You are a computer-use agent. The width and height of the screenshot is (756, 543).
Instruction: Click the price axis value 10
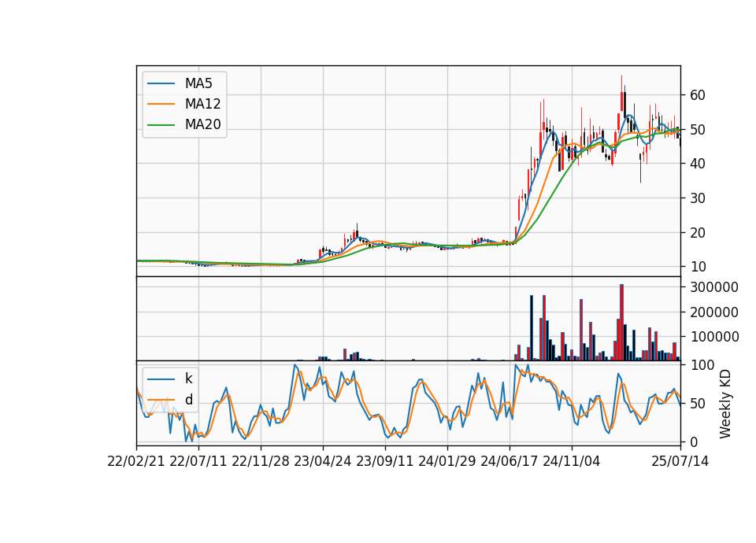pos(697,267)
